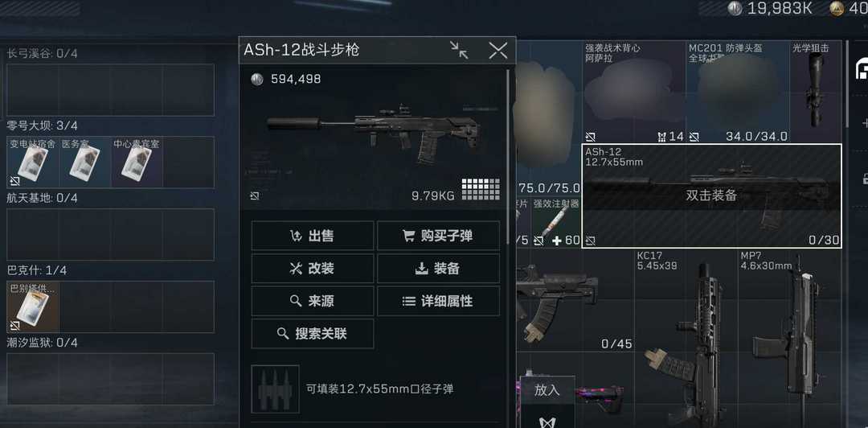
Task: Open the 改装 modification menu
Action: 312,269
